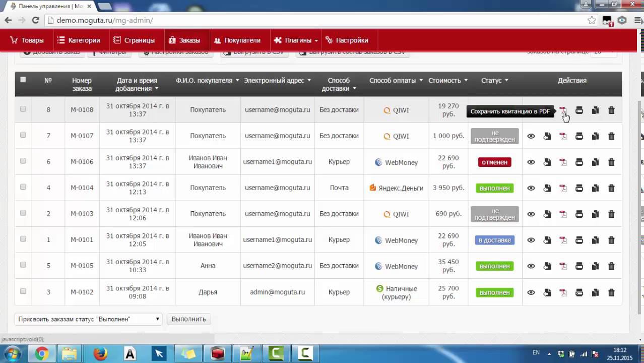Save receipt to PDF for order M-0108
The height and width of the screenshot is (363, 644).
coord(563,110)
